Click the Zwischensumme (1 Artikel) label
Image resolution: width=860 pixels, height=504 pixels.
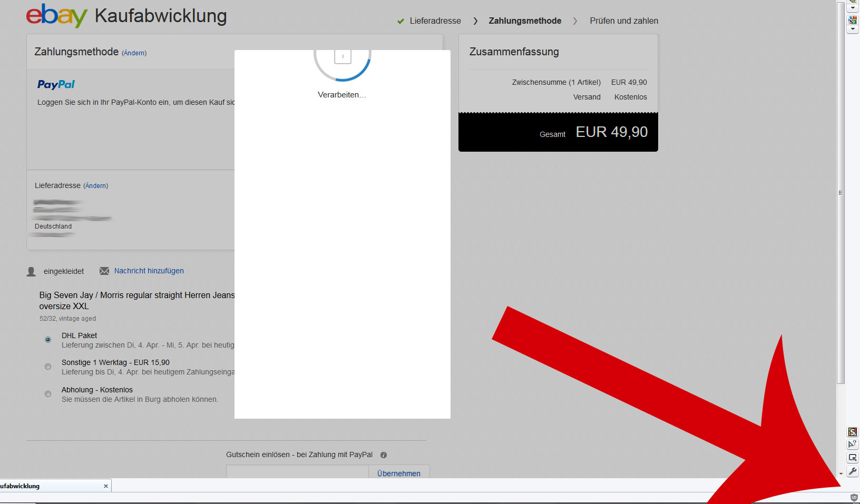[x=556, y=82]
